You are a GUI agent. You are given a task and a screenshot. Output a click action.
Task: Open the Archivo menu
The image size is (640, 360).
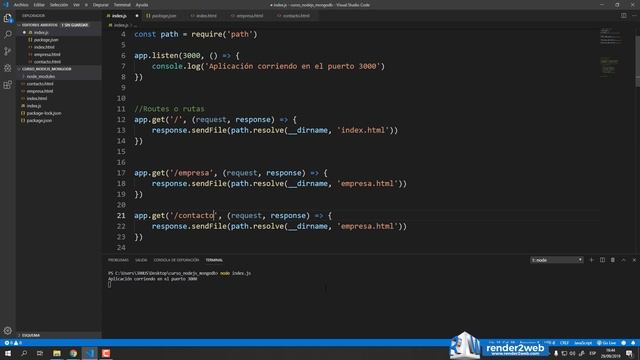[x=21, y=5]
